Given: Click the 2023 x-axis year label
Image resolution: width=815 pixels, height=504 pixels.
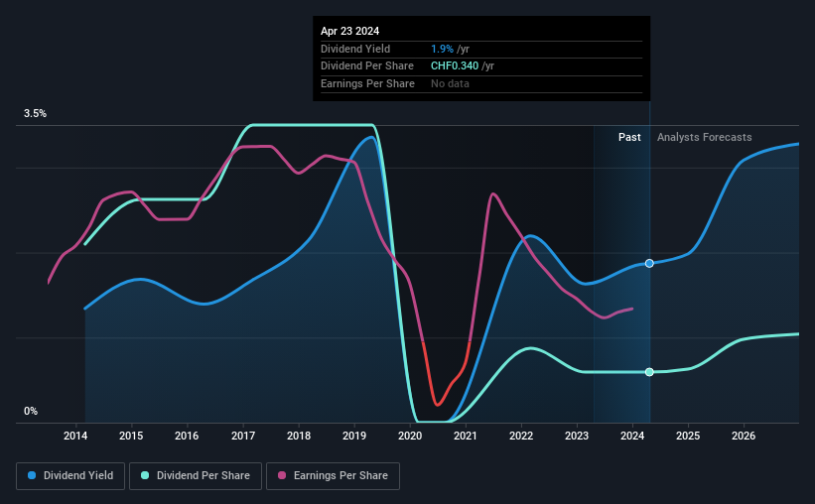Looking at the screenshot, I should pos(577,436).
